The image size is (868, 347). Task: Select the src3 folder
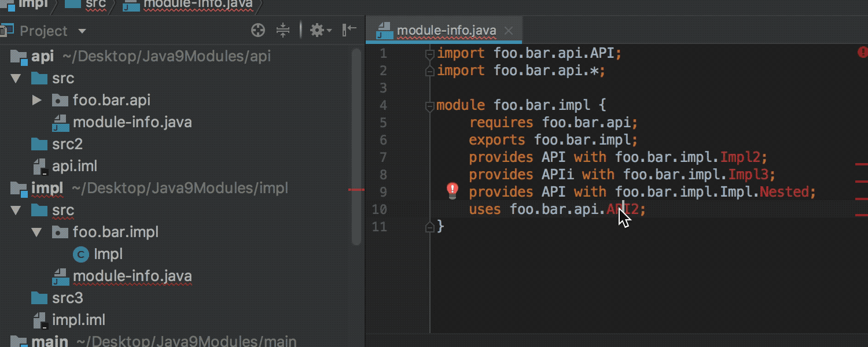(67, 298)
